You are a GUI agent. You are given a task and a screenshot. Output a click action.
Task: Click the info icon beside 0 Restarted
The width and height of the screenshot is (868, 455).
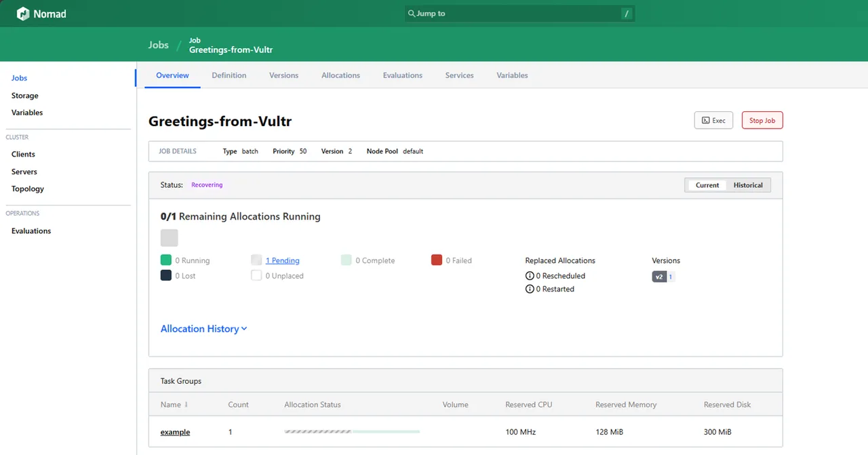tap(530, 289)
